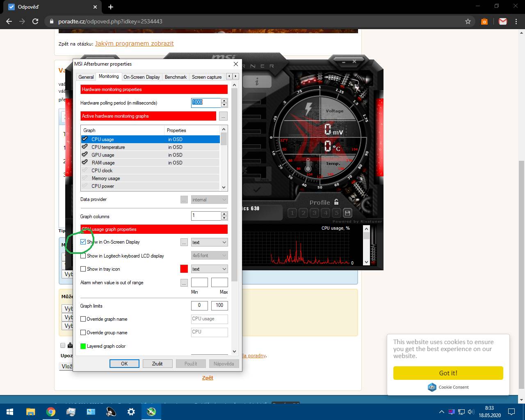Go back in Chrome
This screenshot has height=420, width=525.
(x=9, y=21)
